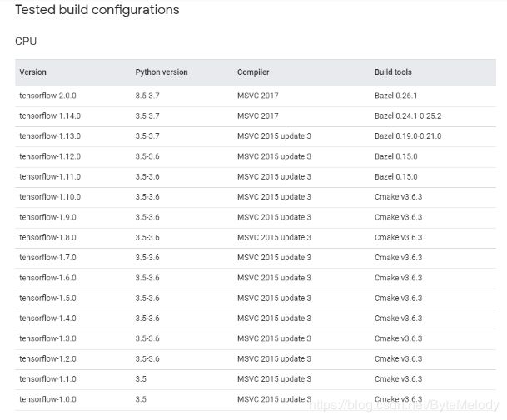Select the tensorflow-1.12.0 row label
The height and width of the screenshot is (420, 507).
tap(50, 156)
